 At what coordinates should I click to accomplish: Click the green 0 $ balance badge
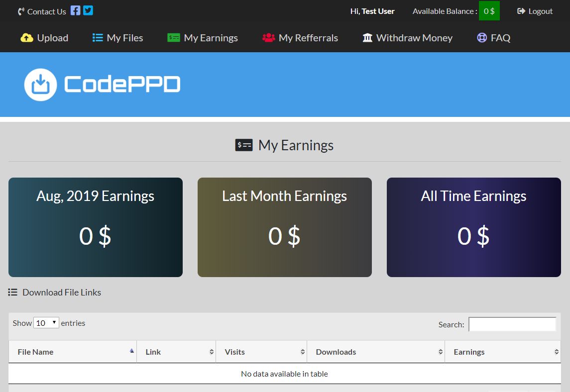[x=489, y=11]
